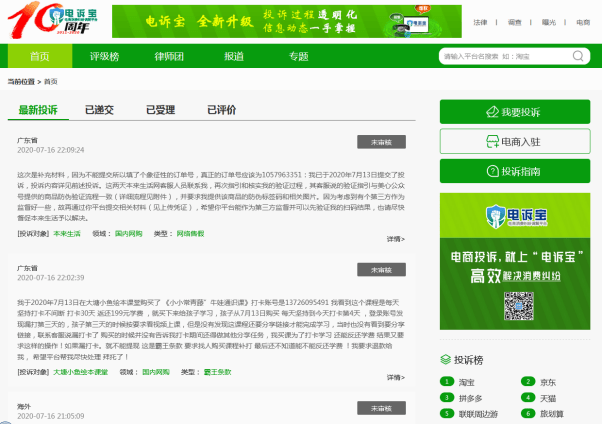Open the 电商入驻 button
The width and height of the screenshot is (602, 424).
(x=515, y=141)
